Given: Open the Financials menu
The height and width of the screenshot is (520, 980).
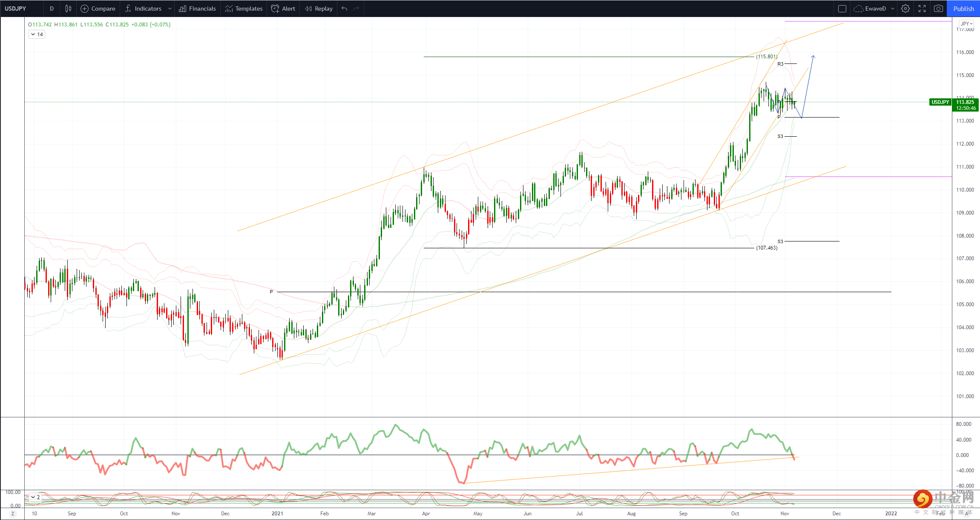Looking at the screenshot, I should (x=197, y=9).
